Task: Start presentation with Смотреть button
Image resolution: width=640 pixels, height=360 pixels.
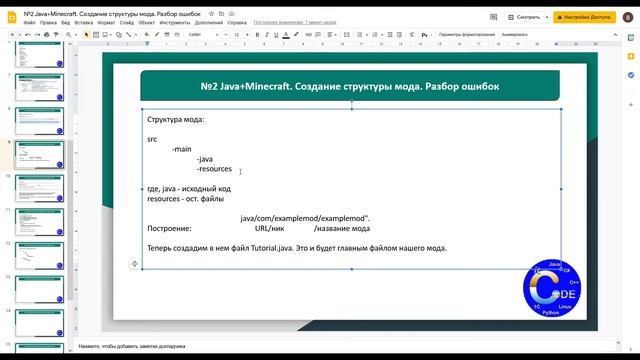Action: tap(524, 17)
